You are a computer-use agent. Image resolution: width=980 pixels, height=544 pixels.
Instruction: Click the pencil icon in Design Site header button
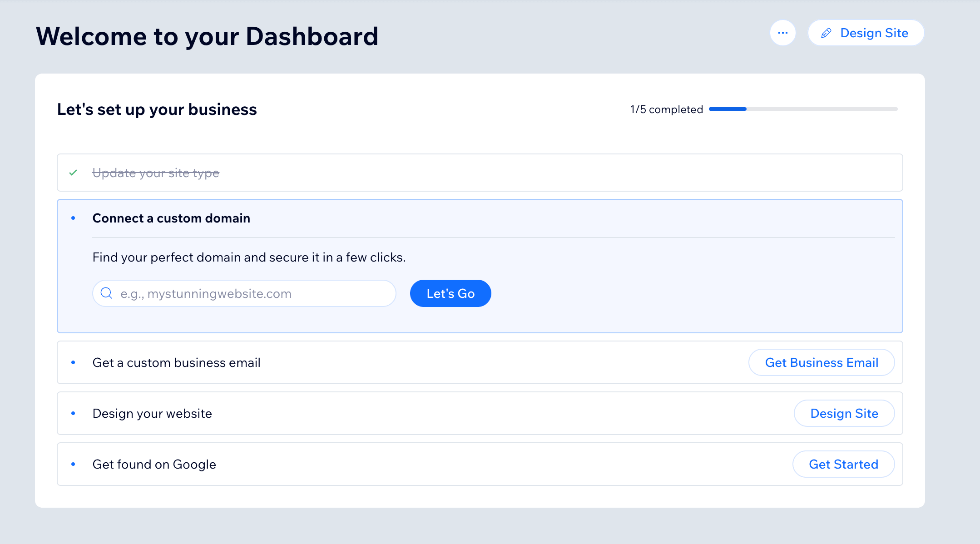point(826,33)
